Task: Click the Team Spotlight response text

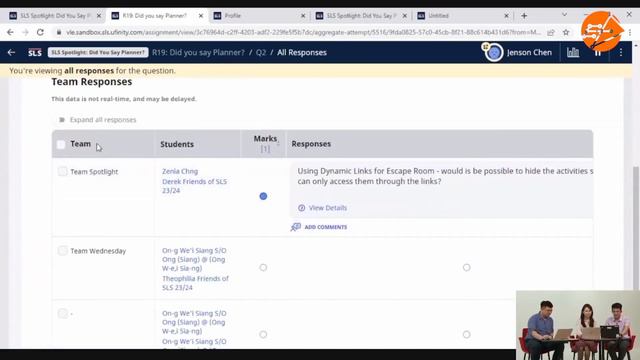Action: (445, 176)
